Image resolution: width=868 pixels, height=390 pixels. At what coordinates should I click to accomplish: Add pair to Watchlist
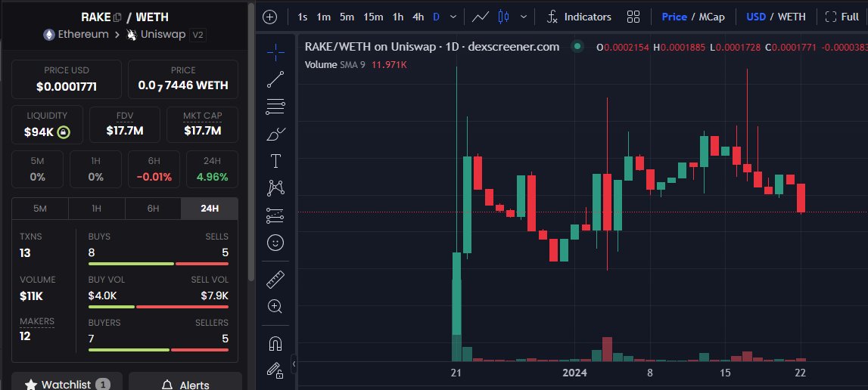pyautogui.click(x=67, y=382)
